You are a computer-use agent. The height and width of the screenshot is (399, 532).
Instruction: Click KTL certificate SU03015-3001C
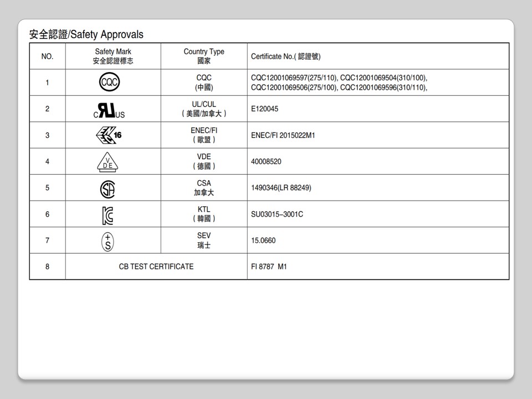277,214
